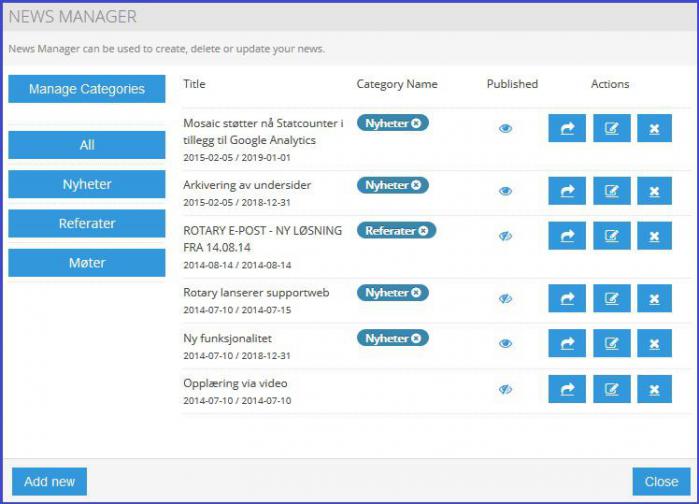
Task: Delete the Mosaic støtter nå Statcounter item
Action: (654, 128)
